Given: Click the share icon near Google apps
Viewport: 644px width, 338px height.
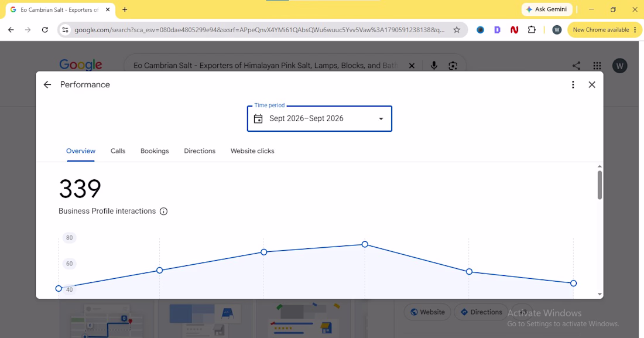Looking at the screenshot, I should [x=576, y=66].
